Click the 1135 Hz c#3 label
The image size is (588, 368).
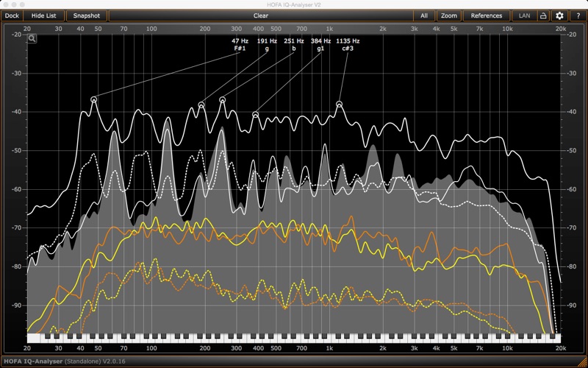coord(348,44)
